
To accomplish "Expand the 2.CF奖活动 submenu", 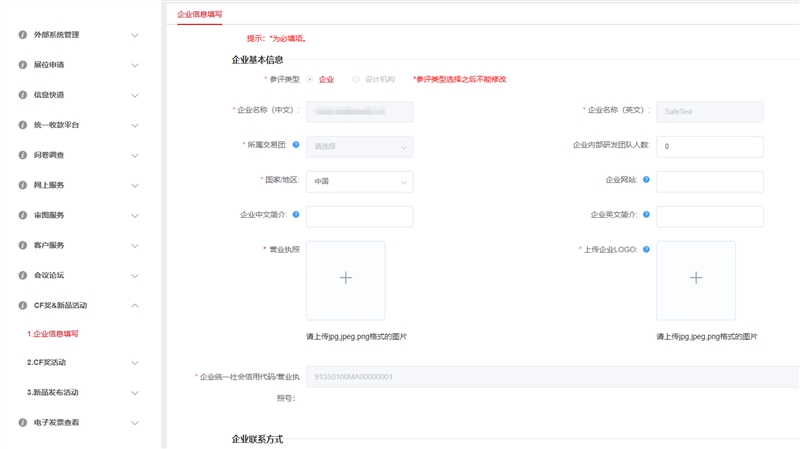I will click(x=135, y=363).
